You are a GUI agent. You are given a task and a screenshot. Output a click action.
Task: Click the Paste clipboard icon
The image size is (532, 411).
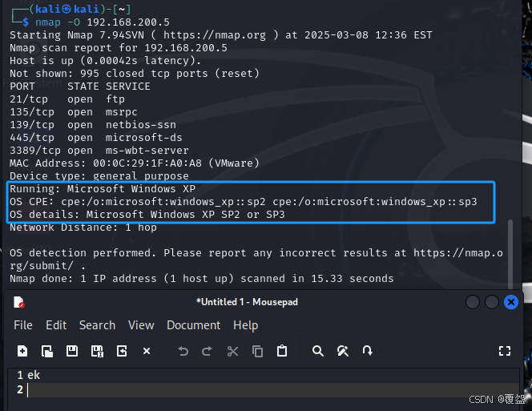pyautogui.click(x=282, y=351)
